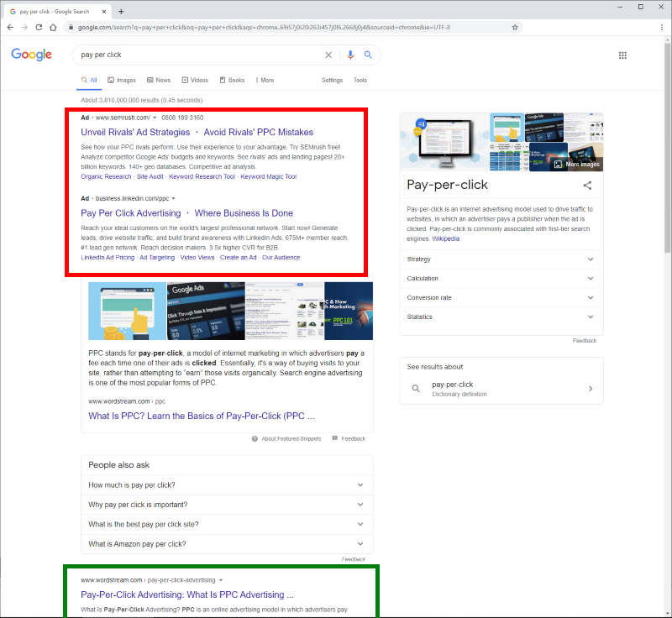
Task: Click More images in knowledge panel
Action: coord(578,164)
